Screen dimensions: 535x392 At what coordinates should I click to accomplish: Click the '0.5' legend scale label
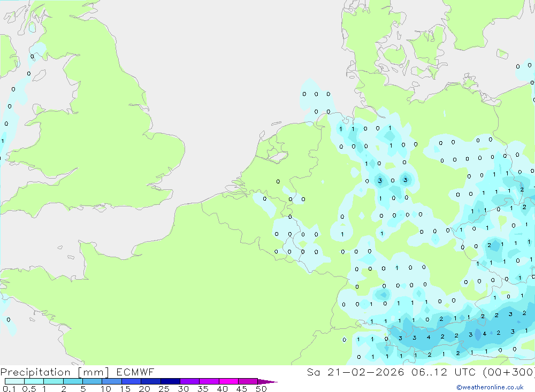pyautogui.click(x=29, y=389)
